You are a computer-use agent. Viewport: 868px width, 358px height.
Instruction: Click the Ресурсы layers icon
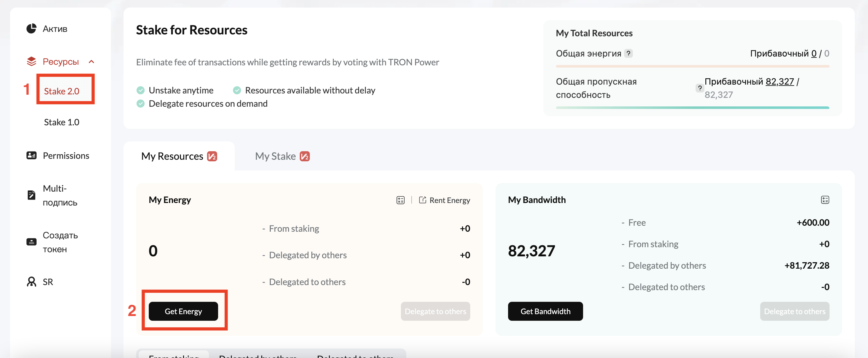31,62
